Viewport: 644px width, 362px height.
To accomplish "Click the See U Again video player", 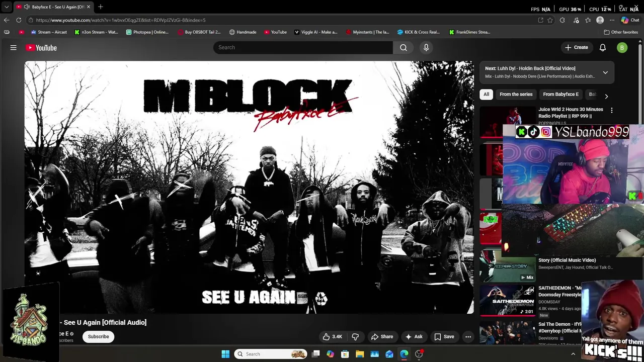I will tap(249, 187).
